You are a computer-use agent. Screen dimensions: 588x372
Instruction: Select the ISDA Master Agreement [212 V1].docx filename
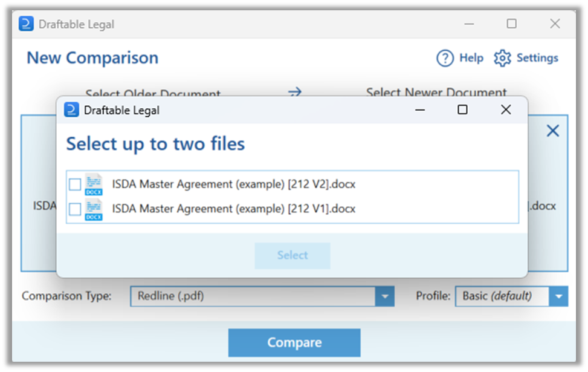(234, 209)
